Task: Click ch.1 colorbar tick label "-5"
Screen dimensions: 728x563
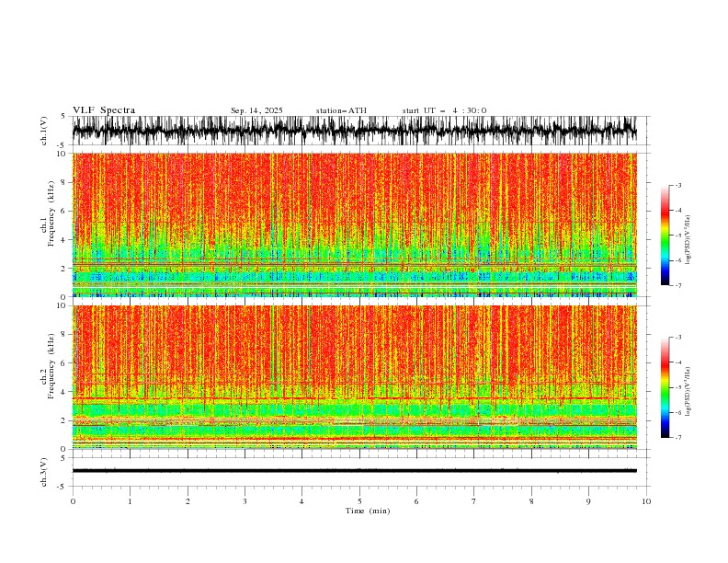Action: click(x=678, y=236)
